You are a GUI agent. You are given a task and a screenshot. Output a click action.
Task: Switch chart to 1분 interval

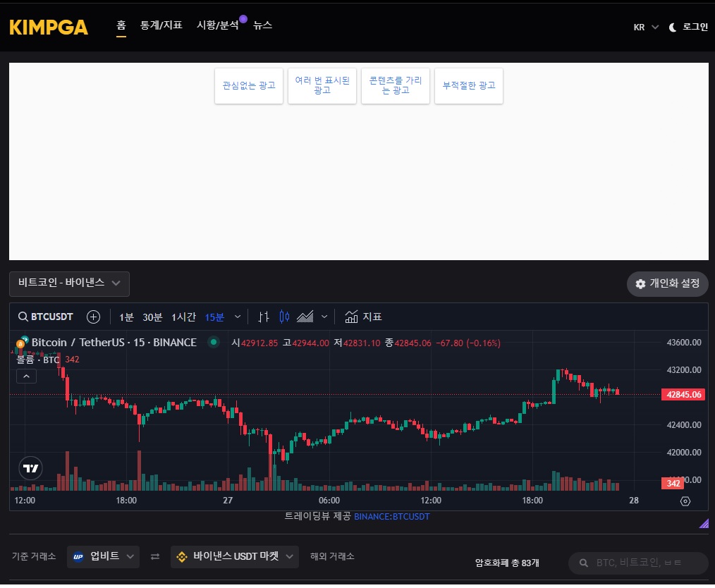pyautogui.click(x=126, y=317)
